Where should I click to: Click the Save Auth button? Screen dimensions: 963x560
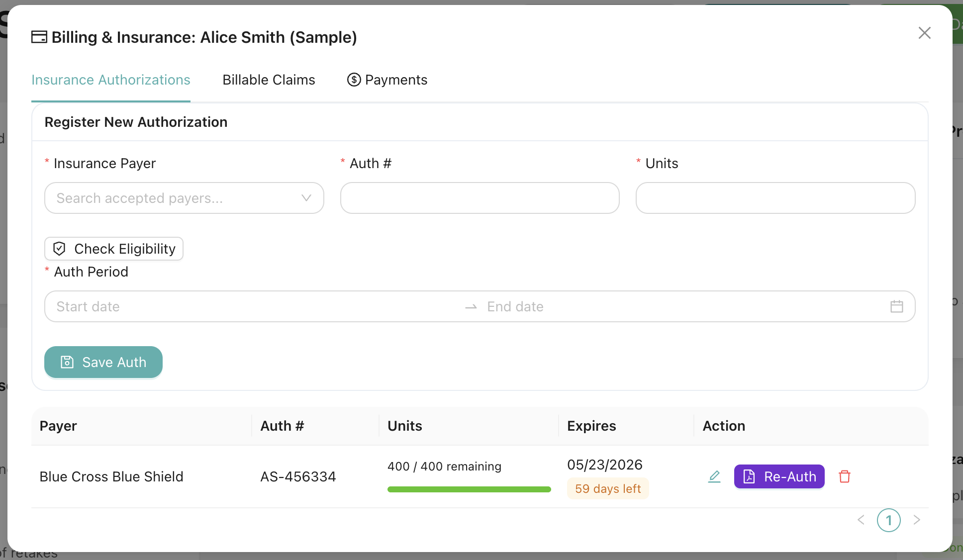(x=103, y=362)
